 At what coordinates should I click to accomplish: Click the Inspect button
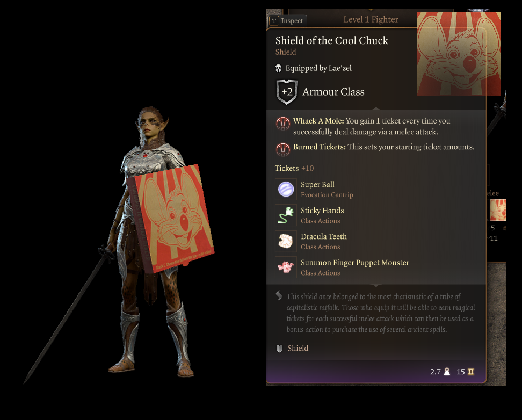coord(287,20)
